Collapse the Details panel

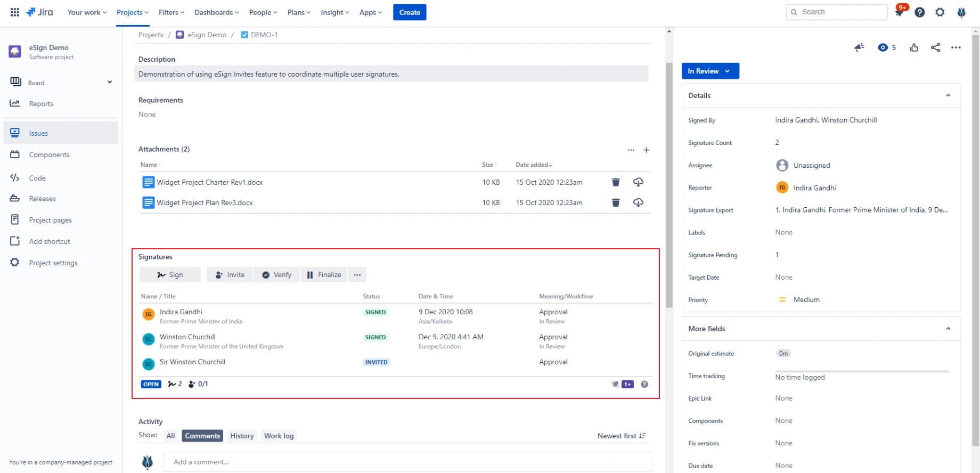(x=948, y=95)
